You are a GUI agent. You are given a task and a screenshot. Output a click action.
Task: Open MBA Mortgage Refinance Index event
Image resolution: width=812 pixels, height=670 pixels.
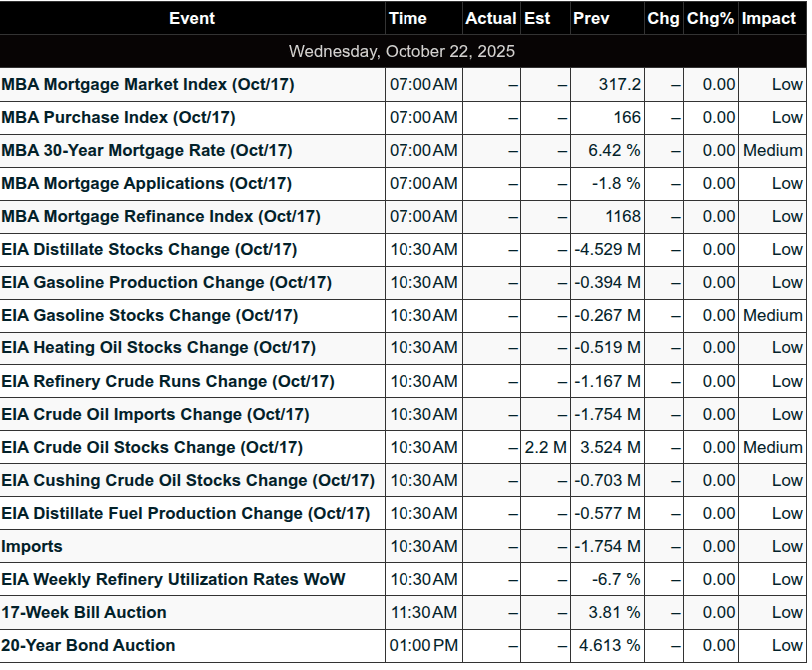pyautogui.click(x=161, y=217)
